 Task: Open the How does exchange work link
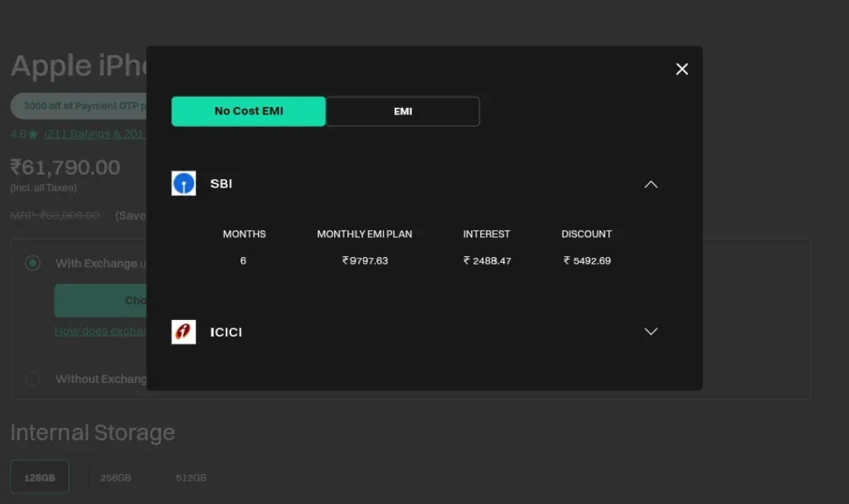click(x=100, y=331)
